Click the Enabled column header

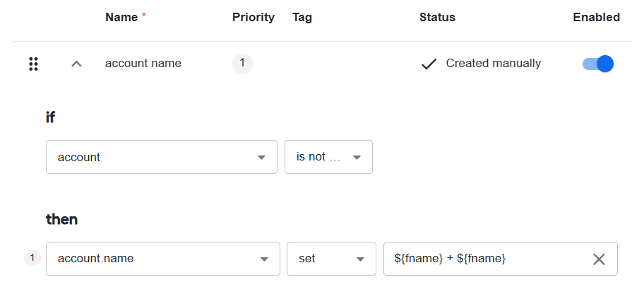(597, 17)
